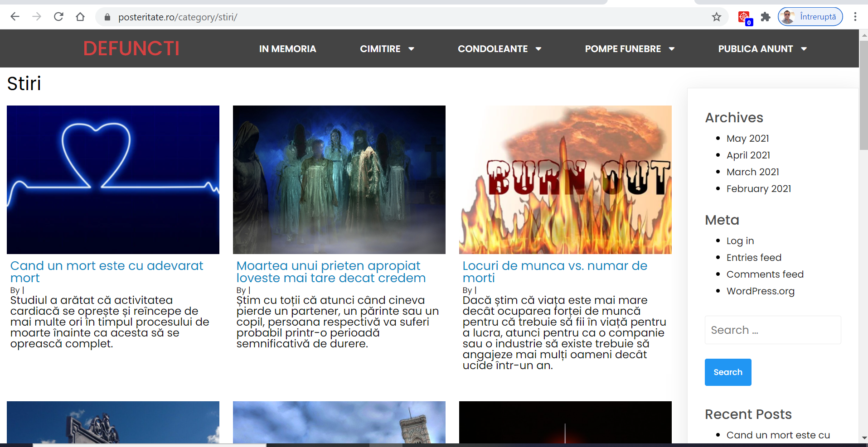The height and width of the screenshot is (447, 868).
Task: Open Chrome three-dot menu
Action: (855, 17)
